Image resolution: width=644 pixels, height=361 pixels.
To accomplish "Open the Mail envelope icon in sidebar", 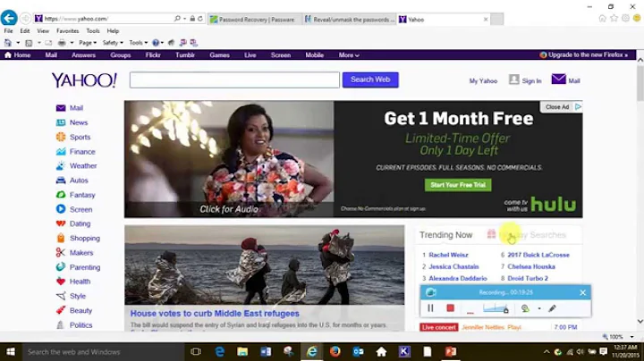I will (61, 108).
